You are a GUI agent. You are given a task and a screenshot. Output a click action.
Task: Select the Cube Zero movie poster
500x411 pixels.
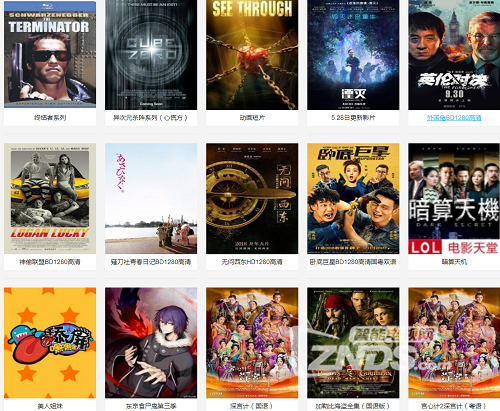151,55
